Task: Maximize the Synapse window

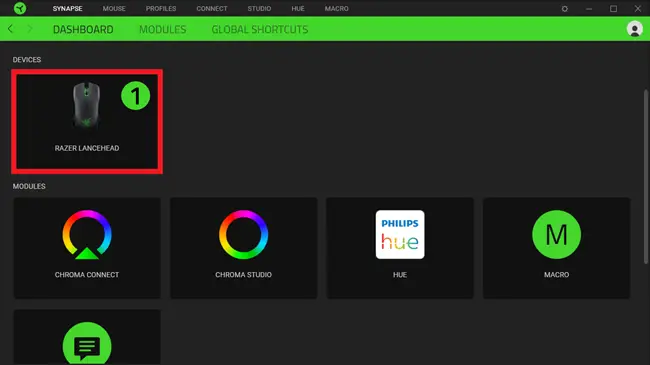Action: click(614, 9)
